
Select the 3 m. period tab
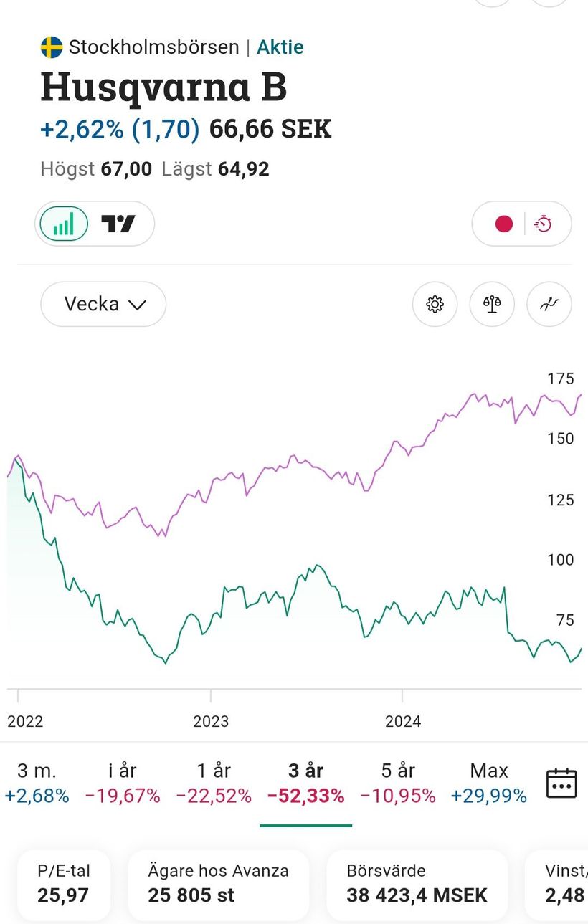[37, 783]
